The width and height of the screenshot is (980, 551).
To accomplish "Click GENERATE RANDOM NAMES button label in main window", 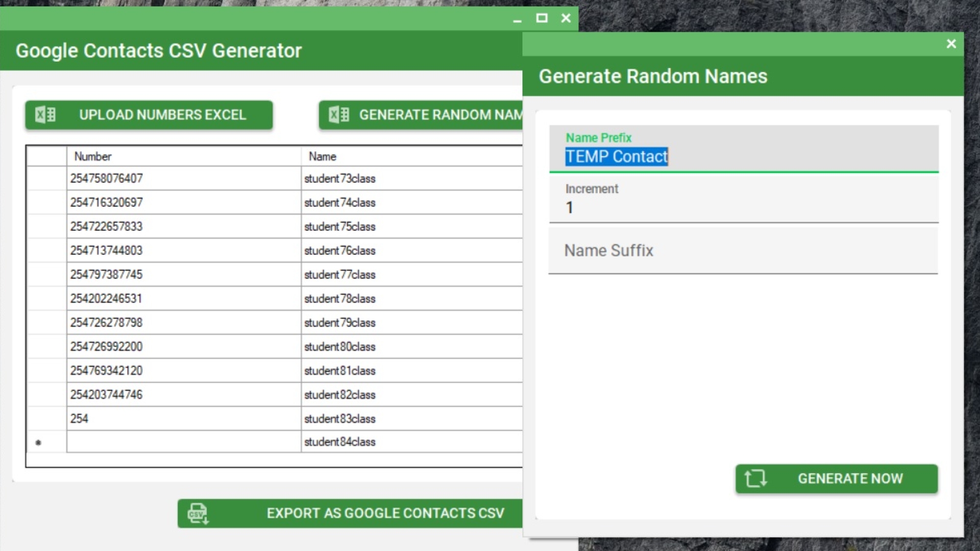I will pos(441,115).
